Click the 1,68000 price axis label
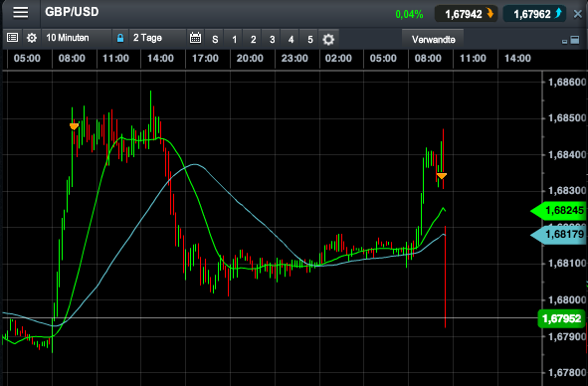Image resolution: width=588 pixels, height=386 pixels. click(x=566, y=300)
